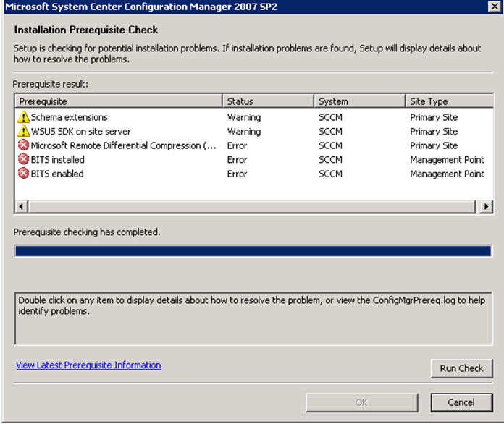Select the BITS enabled row

[x=254, y=174]
